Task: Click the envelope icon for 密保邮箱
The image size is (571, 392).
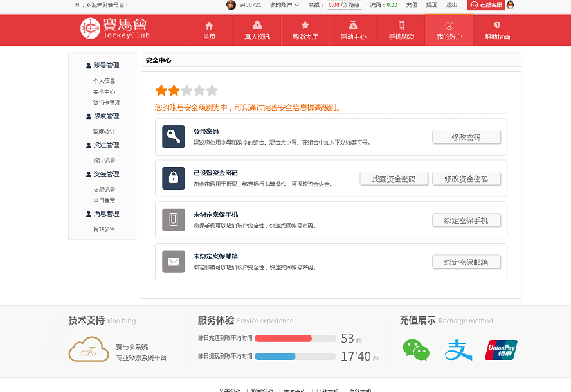Action: 173,262
